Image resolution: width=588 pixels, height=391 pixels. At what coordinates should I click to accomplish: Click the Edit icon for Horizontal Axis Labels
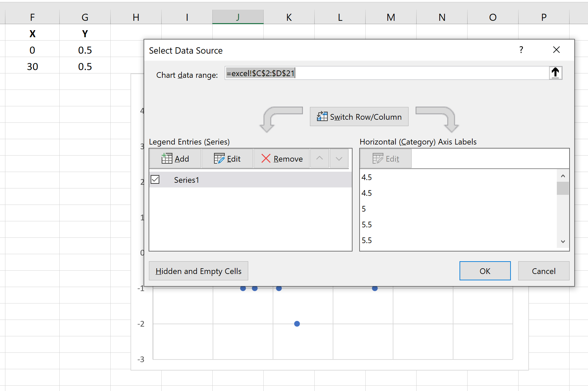[378, 158]
